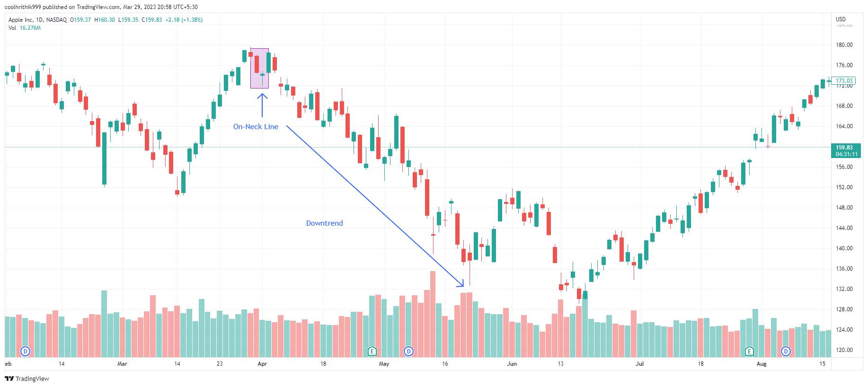Click the On-Neck Line text label
Image resolution: width=868 pixels, height=387 pixels.
256,127
